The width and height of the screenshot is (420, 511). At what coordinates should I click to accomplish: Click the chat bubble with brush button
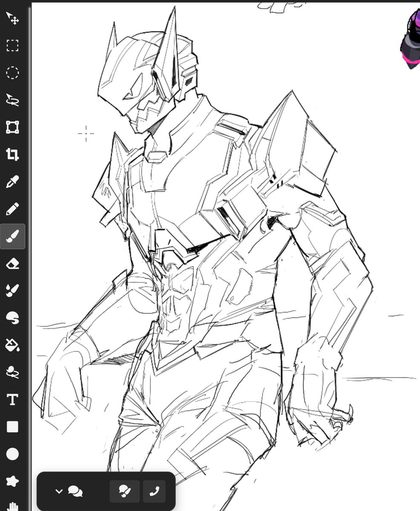pyautogui.click(x=124, y=491)
